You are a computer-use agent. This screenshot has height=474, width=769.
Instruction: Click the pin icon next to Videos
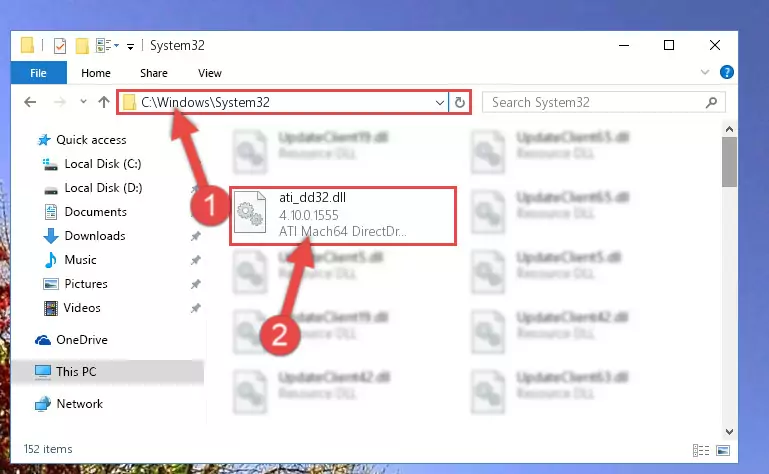pos(195,308)
